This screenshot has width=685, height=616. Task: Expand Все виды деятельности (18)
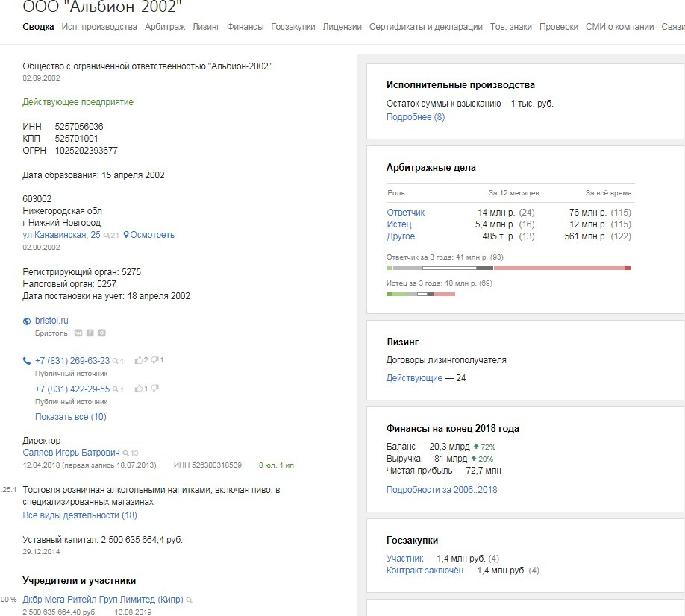(x=80, y=515)
